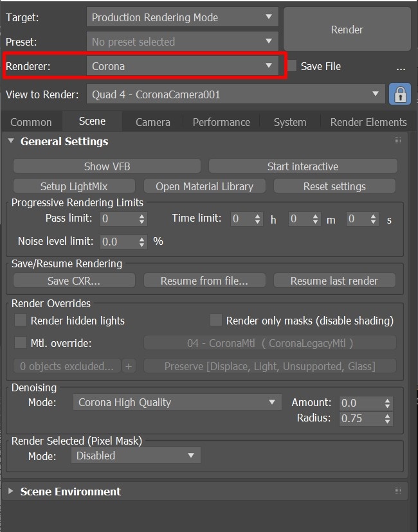The width and height of the screenshot is (418, 532).
Task: Switch to the Camera tab
Action: pos(153,122)
